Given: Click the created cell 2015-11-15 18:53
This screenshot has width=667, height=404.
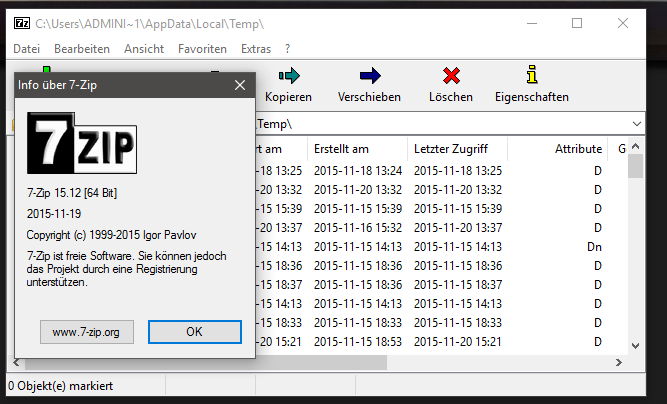Looking at the screenshot, I should pyautogui.click(x=358, y=341).
